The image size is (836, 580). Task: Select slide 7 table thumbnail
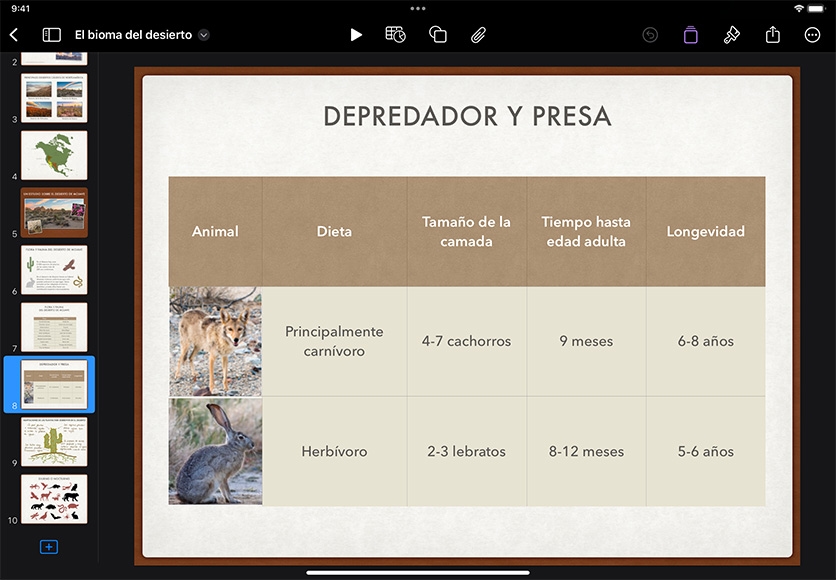(54, 327)
